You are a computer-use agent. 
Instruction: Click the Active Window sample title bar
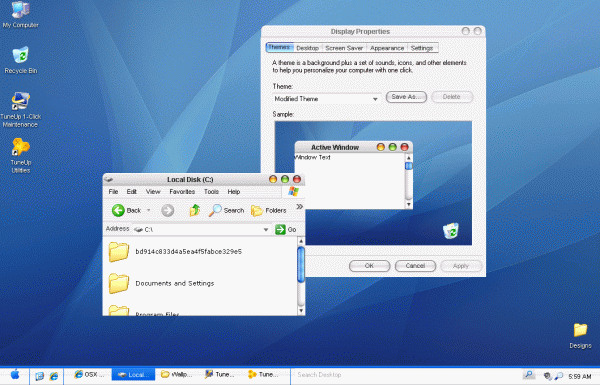(x=353, y=147)
